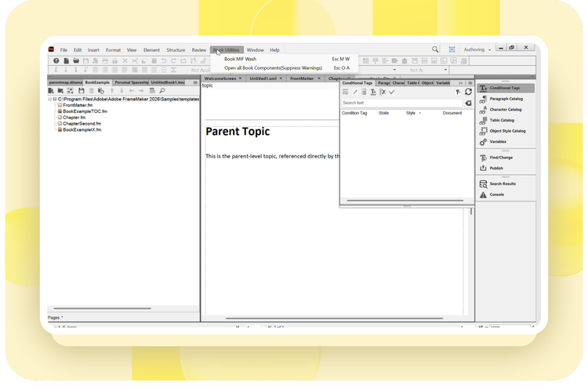
Task: Click the Add Folder icon in book panel
Action: pos(60,91)
